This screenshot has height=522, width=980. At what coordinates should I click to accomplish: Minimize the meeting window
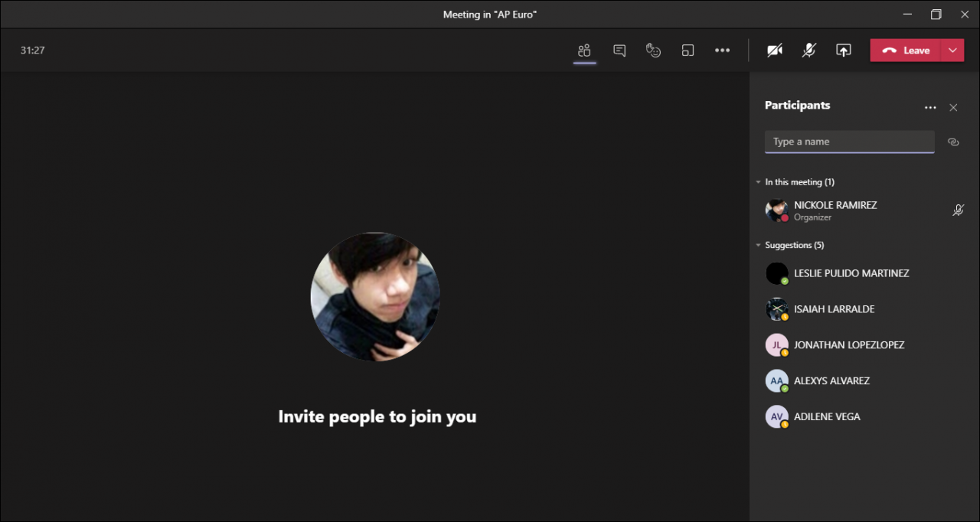click(907, 14)
